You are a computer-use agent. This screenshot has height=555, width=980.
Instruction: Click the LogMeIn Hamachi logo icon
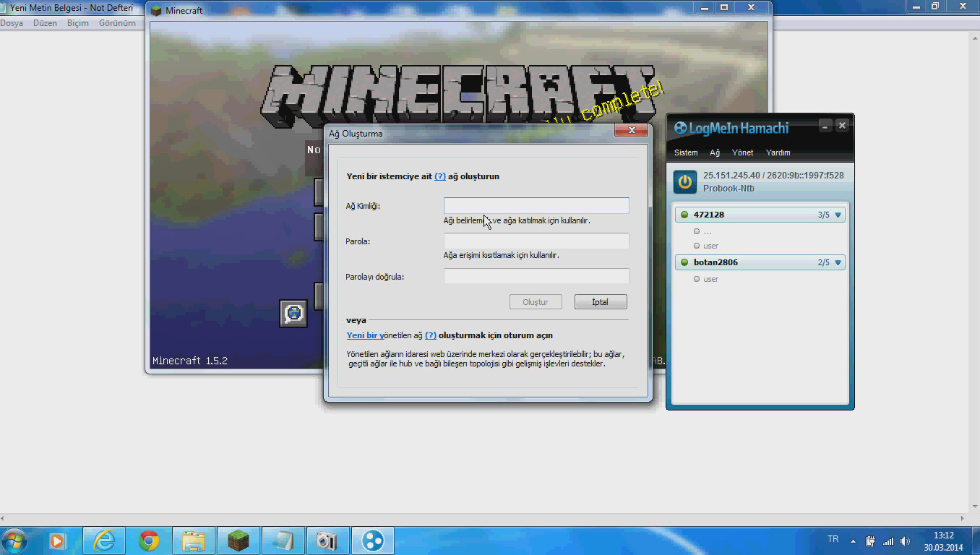click(681, 129)
